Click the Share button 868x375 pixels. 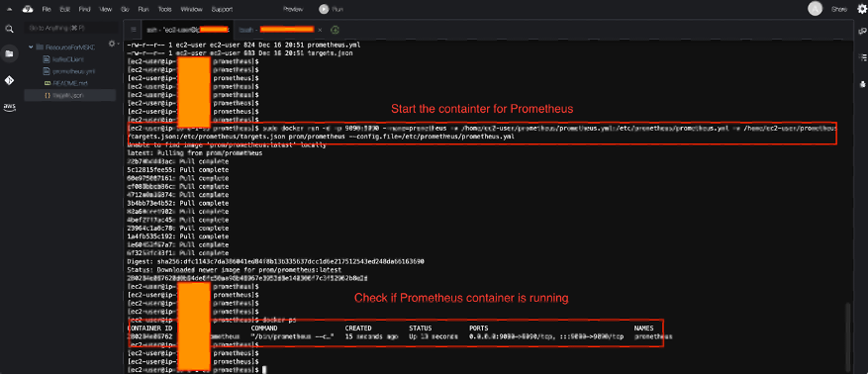tap(838, 10)
